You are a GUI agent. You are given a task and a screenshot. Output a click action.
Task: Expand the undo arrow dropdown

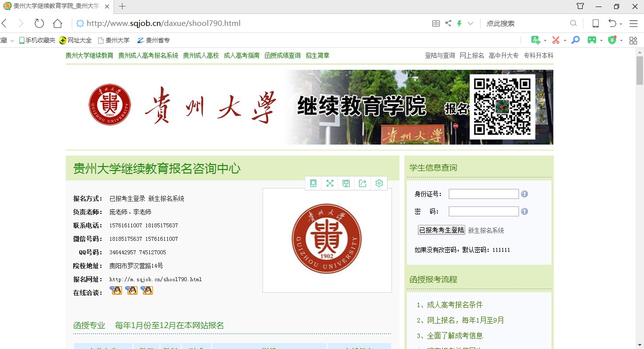[621, 24]
